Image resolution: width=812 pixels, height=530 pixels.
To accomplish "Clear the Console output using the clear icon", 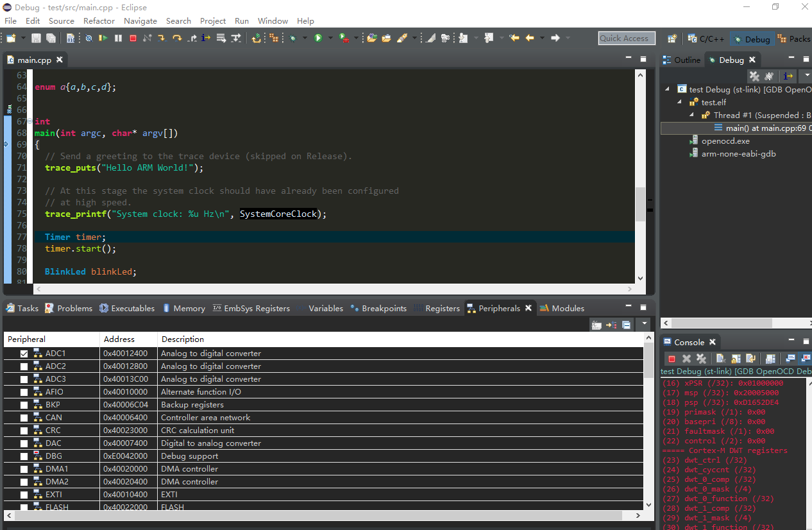I will click(720, 358).
